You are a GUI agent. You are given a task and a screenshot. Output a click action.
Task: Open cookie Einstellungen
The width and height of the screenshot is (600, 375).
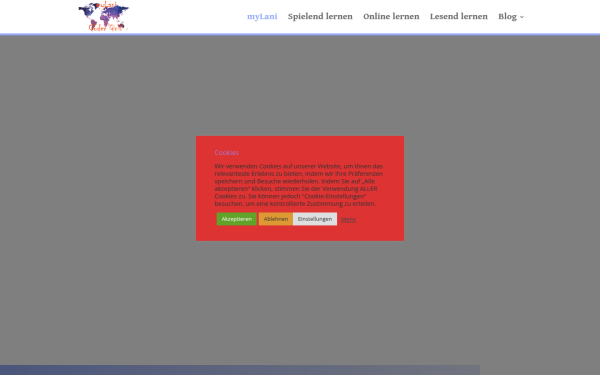click(x=315, y=219)
